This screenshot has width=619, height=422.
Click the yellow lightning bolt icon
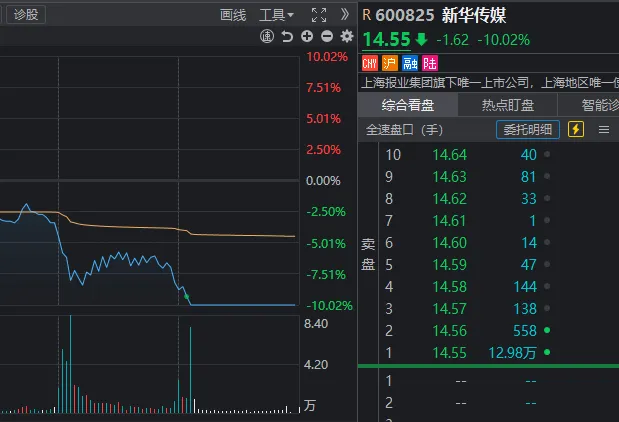576,129
